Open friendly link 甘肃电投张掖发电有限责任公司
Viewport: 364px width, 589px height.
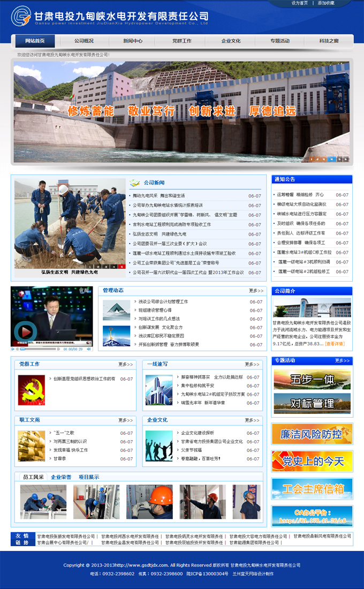point(66,537)
